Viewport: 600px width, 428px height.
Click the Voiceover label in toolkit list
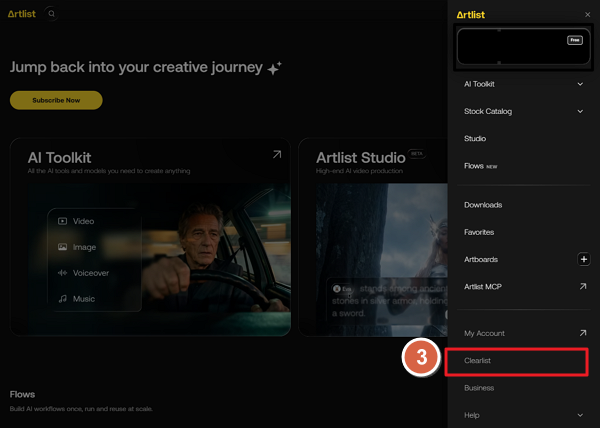pos(91,273)
